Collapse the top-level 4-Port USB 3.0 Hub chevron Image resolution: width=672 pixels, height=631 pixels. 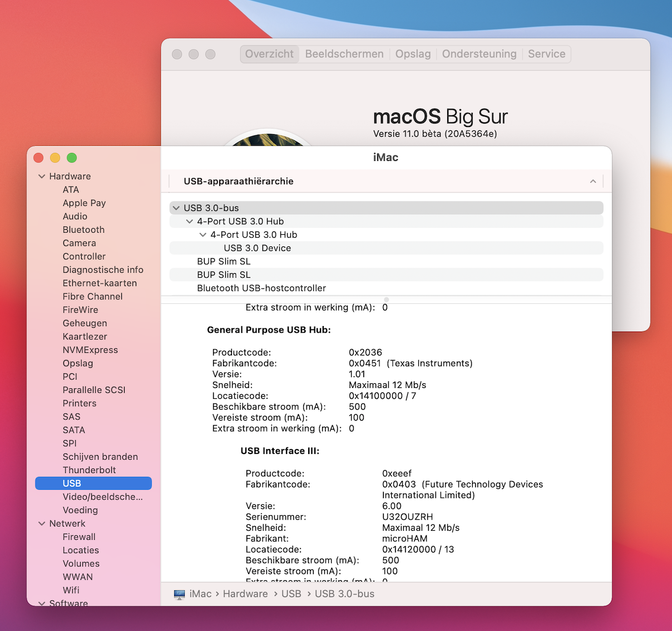[x=190, y=221]
